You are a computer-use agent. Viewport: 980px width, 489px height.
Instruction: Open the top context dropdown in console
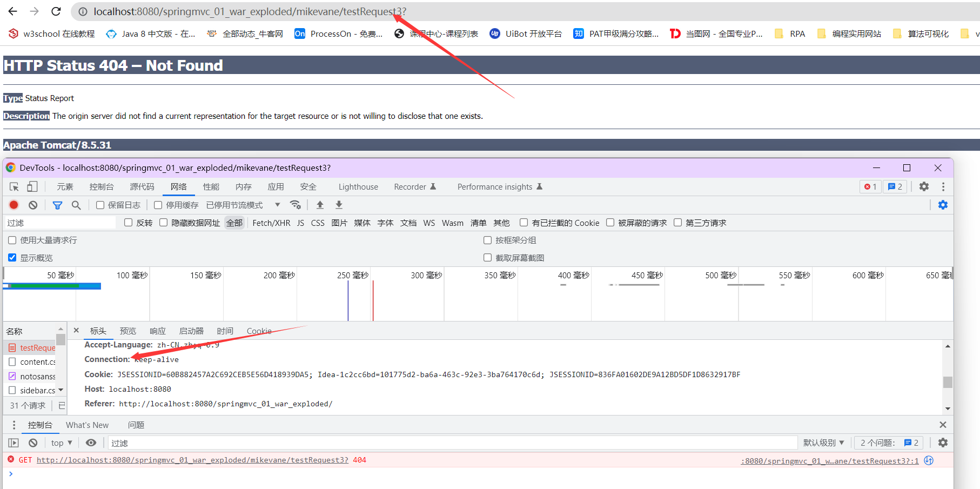pos(62,443)
